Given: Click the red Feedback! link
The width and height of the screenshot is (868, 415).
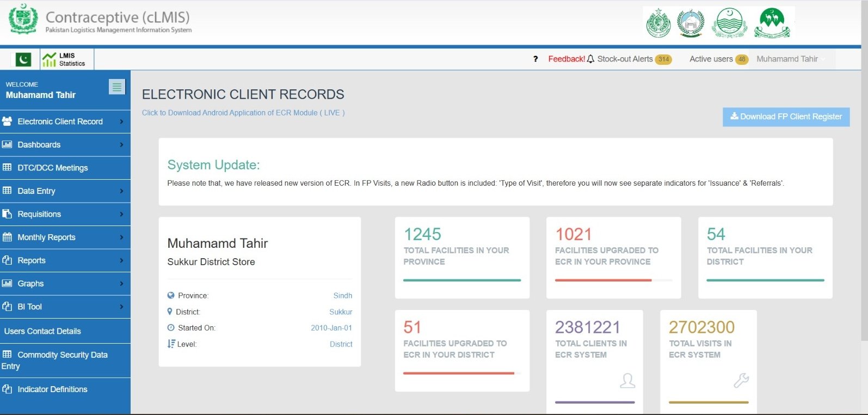Looking at the screenshot, I should coord(566,59).
